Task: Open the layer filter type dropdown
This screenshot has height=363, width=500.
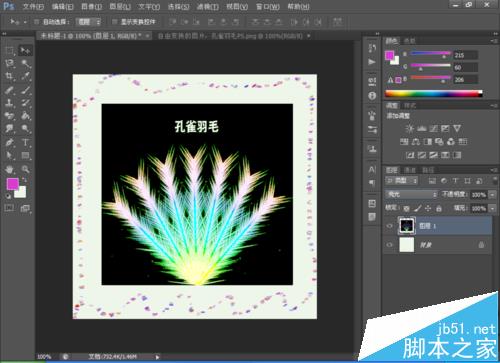Action: (402, 180)
